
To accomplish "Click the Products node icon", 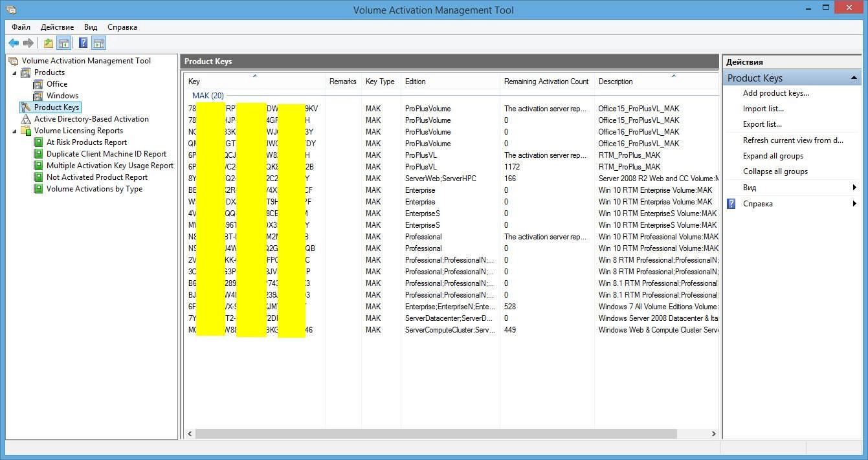I will point(26,72).
